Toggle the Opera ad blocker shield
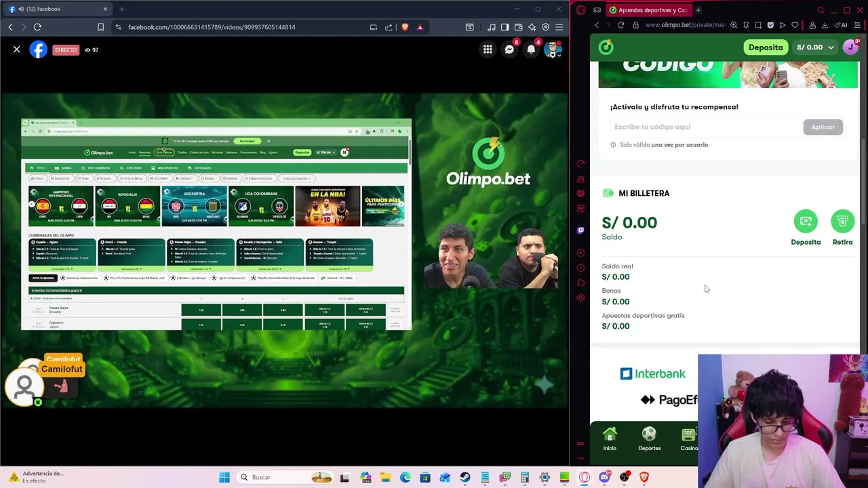 pyautogui.click(x=770, y=25)
